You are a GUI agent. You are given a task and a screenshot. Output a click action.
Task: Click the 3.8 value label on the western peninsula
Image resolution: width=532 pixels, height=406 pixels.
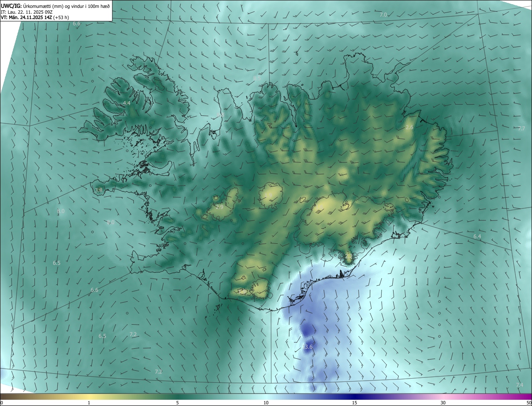pyautogui.click(x=99, y=190)
